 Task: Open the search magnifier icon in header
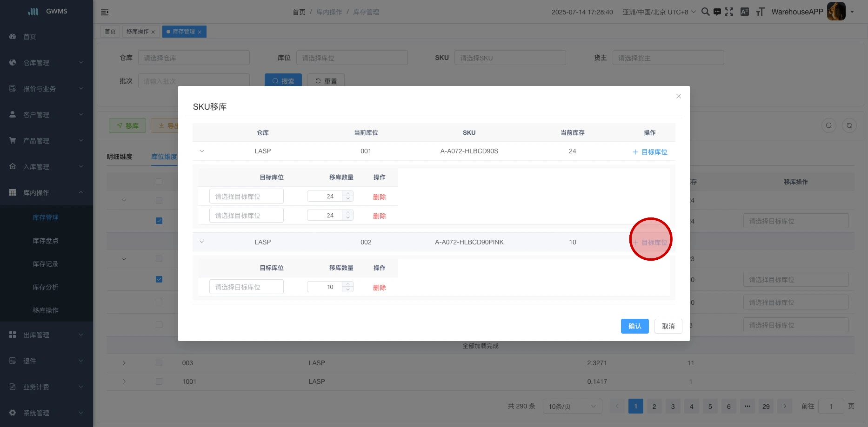click(705, 12)
